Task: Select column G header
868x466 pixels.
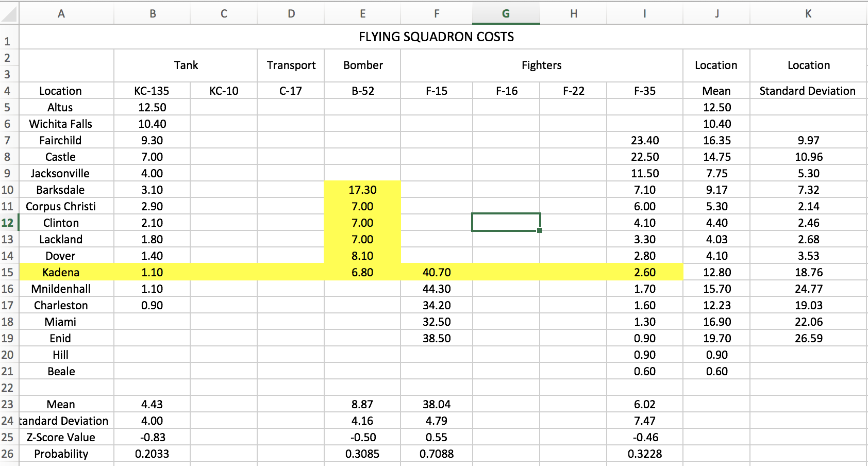Action: tap(506, 13)
